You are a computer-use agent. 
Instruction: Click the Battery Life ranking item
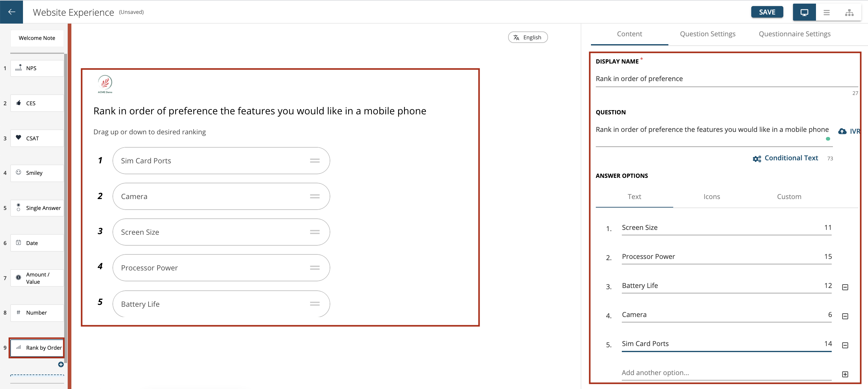[221, 304]
